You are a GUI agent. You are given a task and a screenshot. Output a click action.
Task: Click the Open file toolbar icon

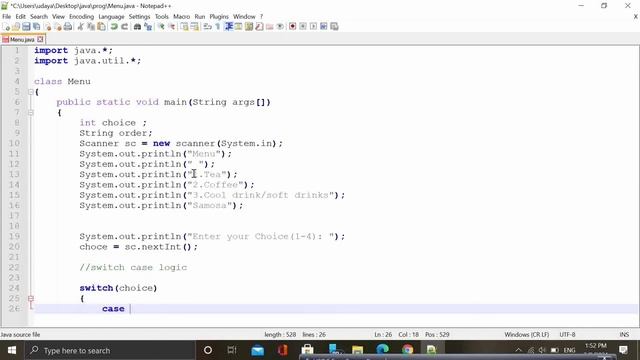(x=16, y=27)
